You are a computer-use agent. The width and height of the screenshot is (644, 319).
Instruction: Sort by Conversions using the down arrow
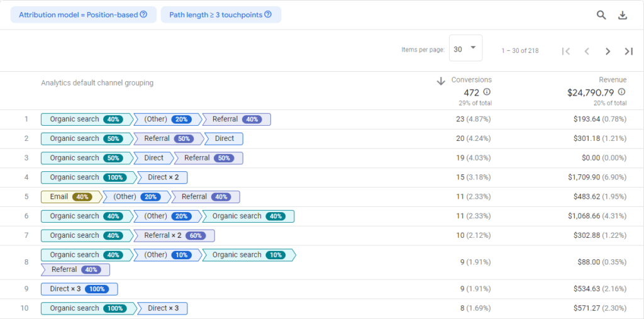point(441,81)
